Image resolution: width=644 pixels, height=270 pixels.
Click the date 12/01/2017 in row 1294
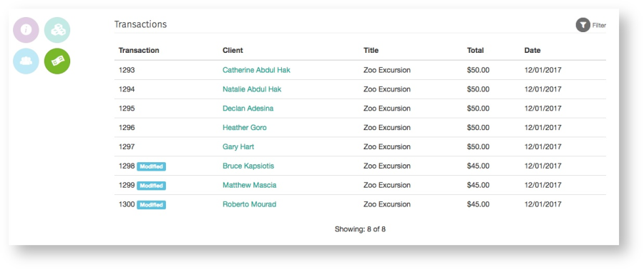point(543,89)
